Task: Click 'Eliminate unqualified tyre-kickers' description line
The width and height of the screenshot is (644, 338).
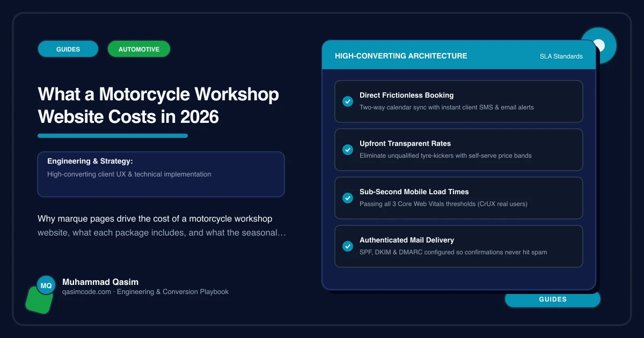Action: pyautogui.click(x=445, y=156)
